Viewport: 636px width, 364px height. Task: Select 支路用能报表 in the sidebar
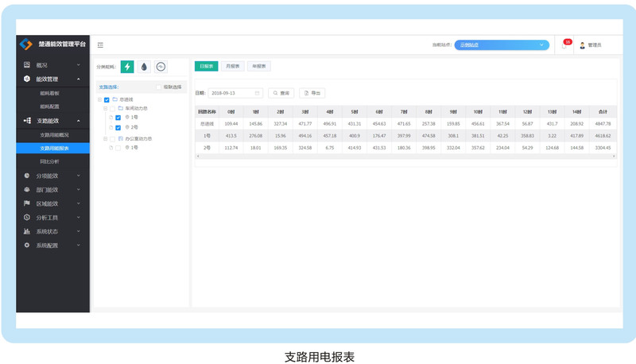(x=54, y=149)
